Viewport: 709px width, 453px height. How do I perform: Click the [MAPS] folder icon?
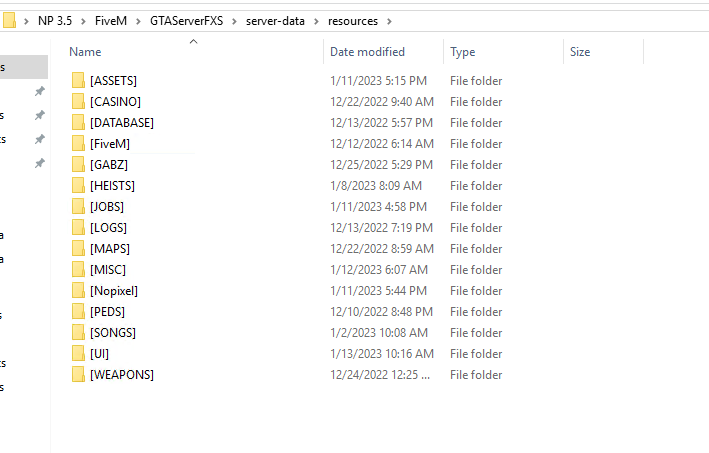pos(78,249)
